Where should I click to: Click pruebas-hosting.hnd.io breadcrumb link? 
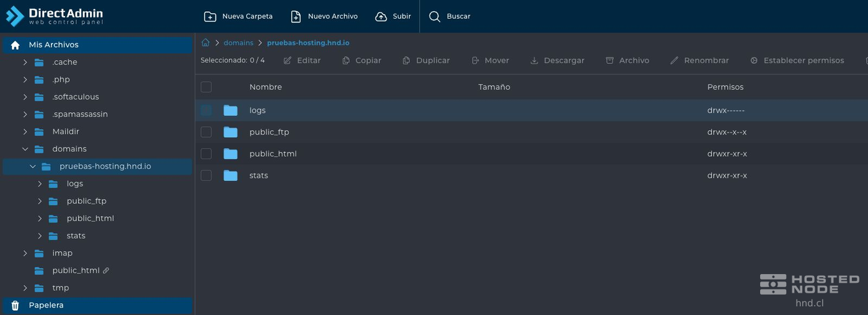(x=308, y=43)
